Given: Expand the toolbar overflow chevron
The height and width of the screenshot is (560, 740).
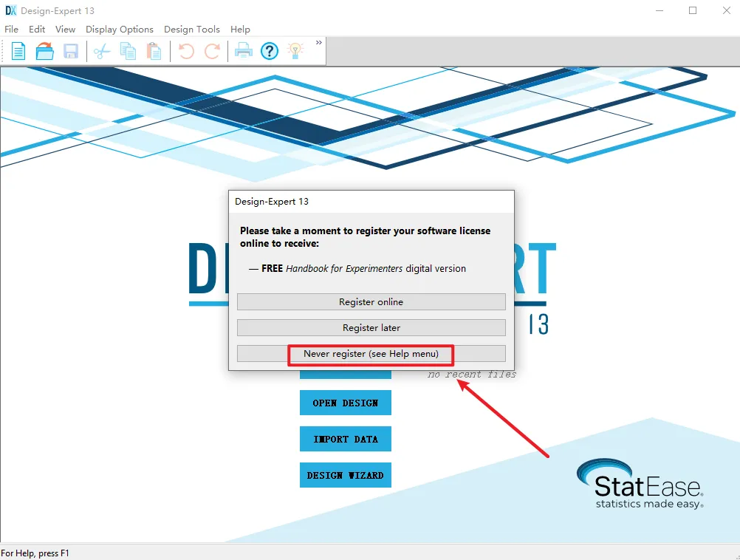Looking at the screenshot, I should (319, 43).
